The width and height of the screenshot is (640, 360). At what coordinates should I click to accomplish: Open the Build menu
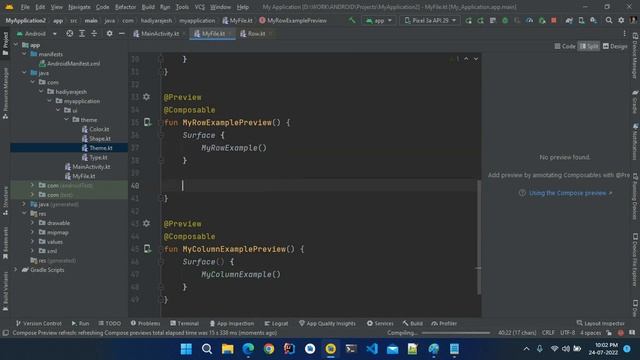tap(148, 7)
